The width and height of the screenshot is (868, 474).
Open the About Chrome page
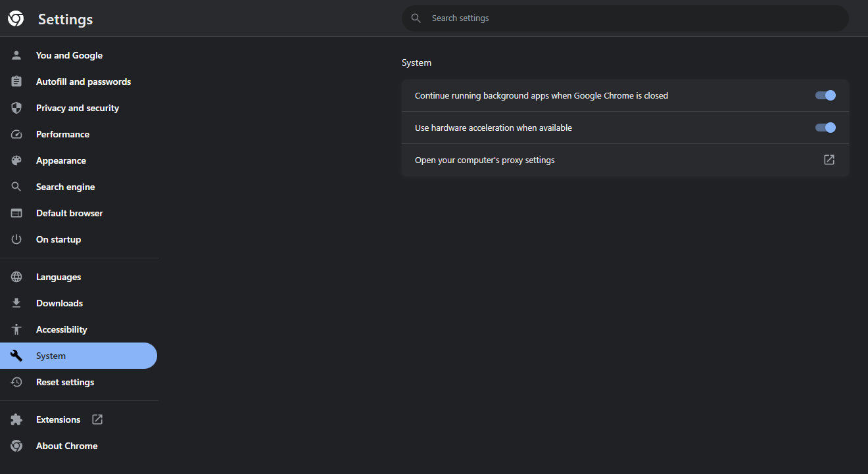[x=66, y=446]
